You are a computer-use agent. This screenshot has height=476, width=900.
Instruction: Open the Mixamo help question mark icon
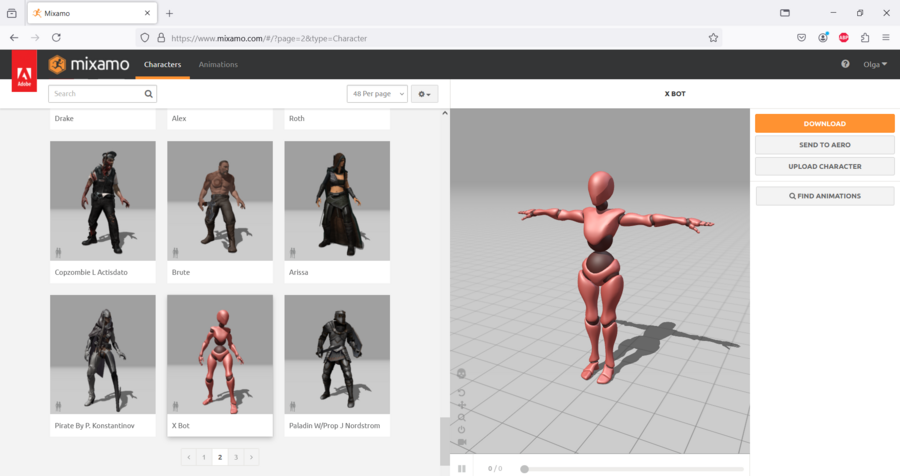[x=845, y=64]
